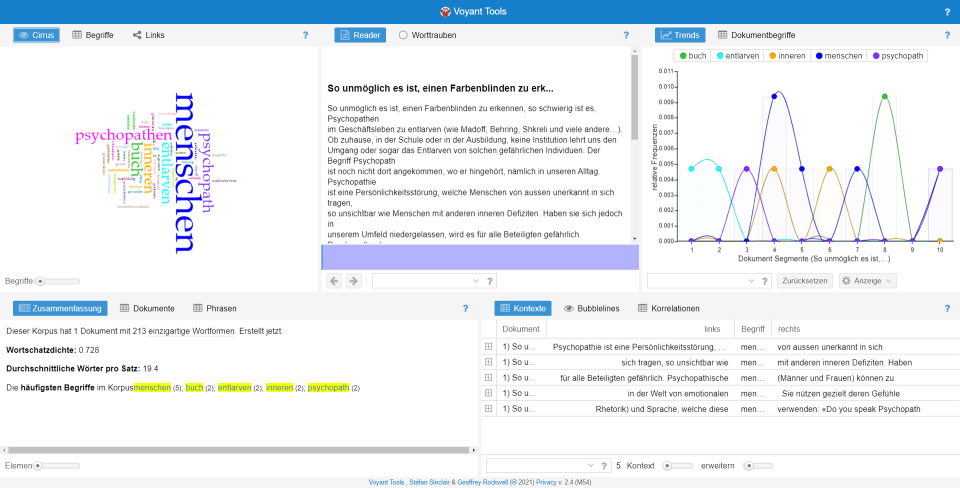Open the Phrasen tab
Image resolution: width=960 pixels, height=488 pixels.
tap(214, 309)
